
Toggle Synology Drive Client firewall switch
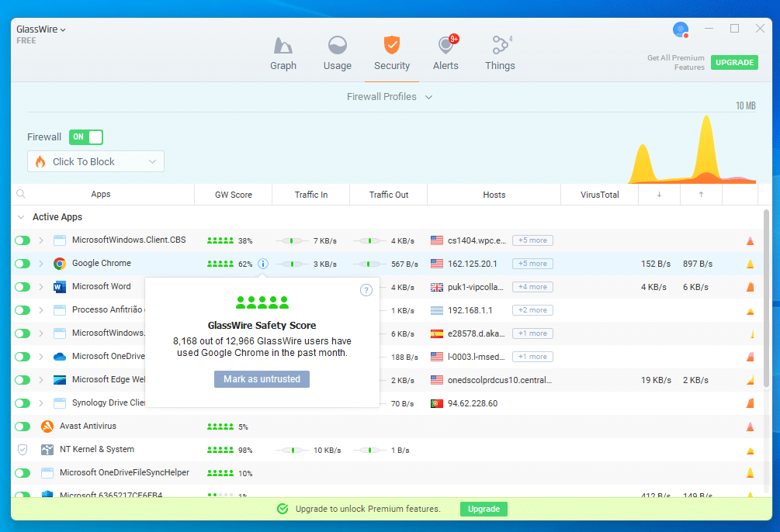23,403
